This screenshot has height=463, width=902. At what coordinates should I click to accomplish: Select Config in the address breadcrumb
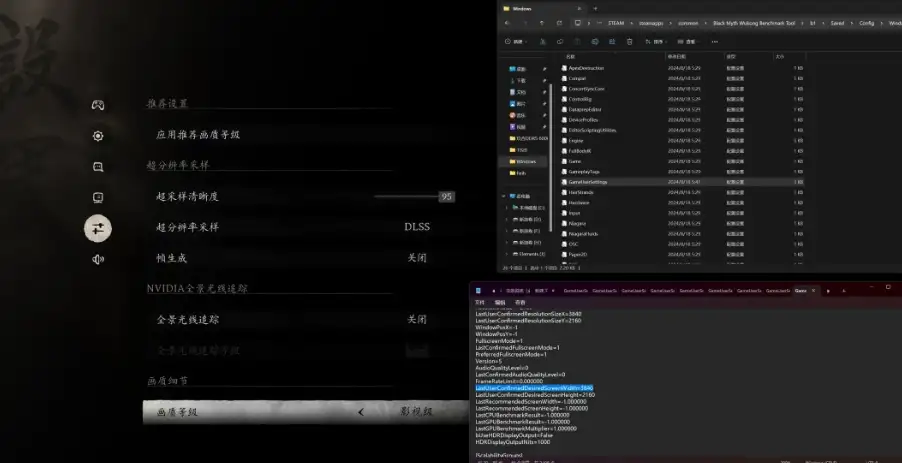coord(866,24)
